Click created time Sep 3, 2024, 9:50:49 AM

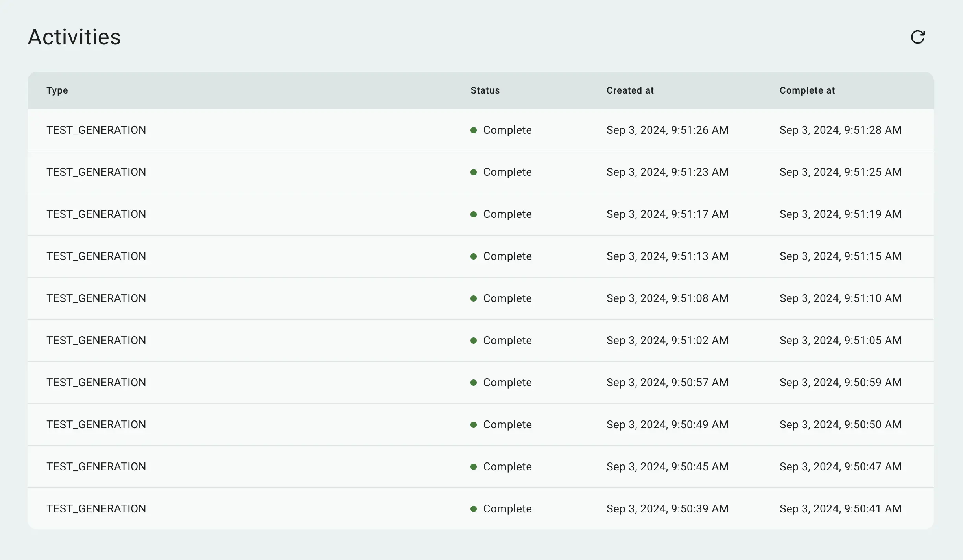coord(668,425)
